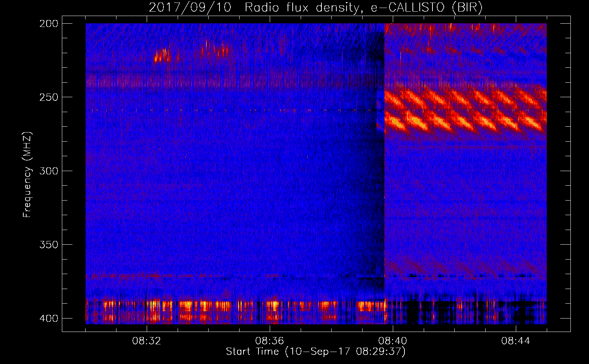
Task: Click the 'Start Time (10-Sep-17 08:29:37)' label
Action: (316, 352)
